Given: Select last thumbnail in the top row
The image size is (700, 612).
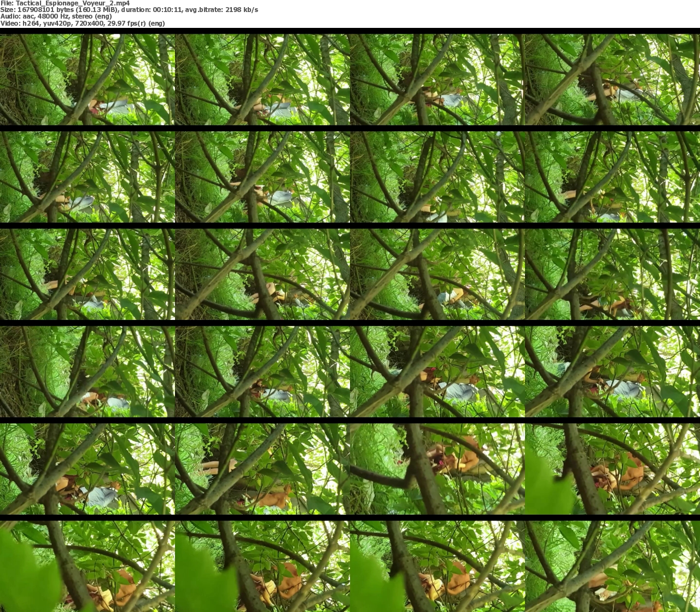Looking at the screenshot, I should (x=612, y=79).
